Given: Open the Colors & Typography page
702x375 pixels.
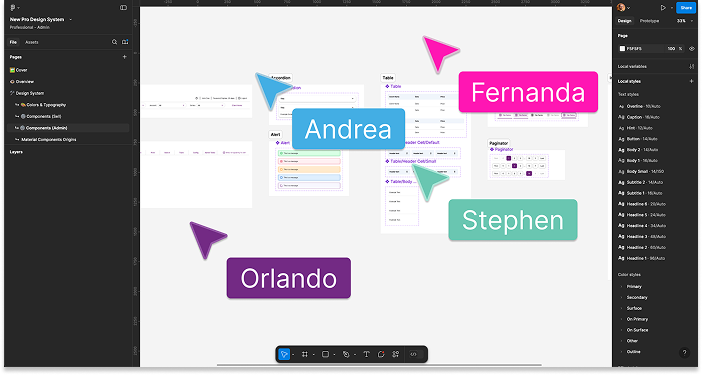Looking at the screenshot, I should click(46, 105).
